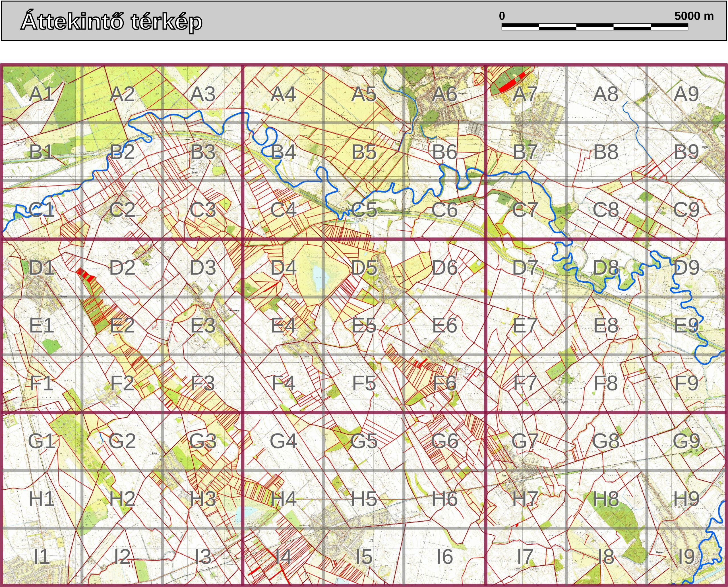Screen dimensions: 728x587
Task: Click the scale bar zero label
Action: (502, 16)
